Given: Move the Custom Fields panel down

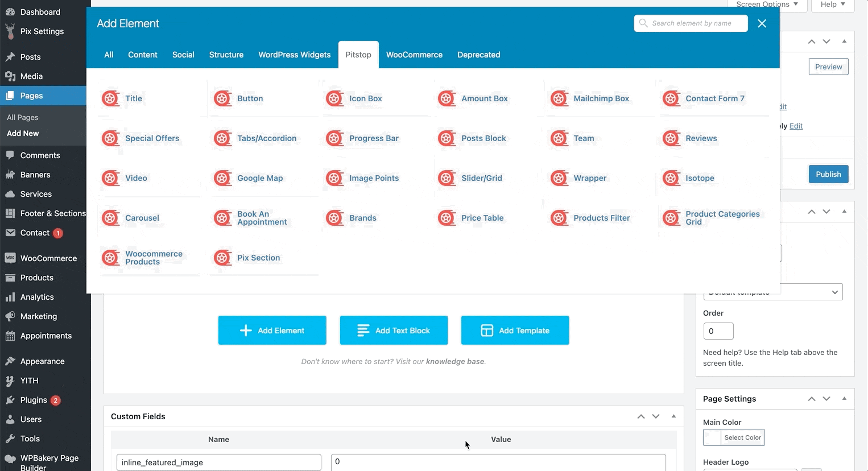Looking at the screenshot, I should 656,416.
